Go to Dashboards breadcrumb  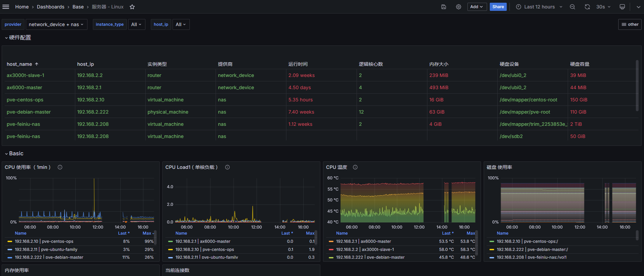[51, 7]
